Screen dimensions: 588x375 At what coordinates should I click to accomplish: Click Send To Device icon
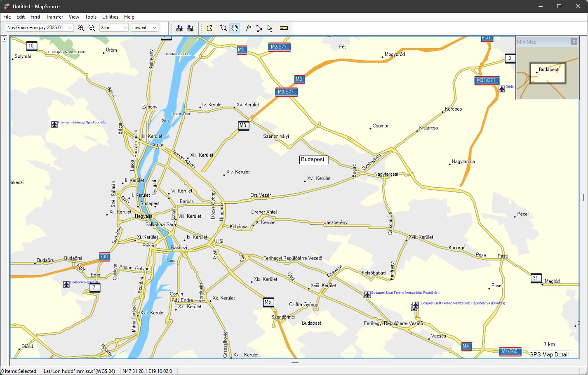point(180,28)
